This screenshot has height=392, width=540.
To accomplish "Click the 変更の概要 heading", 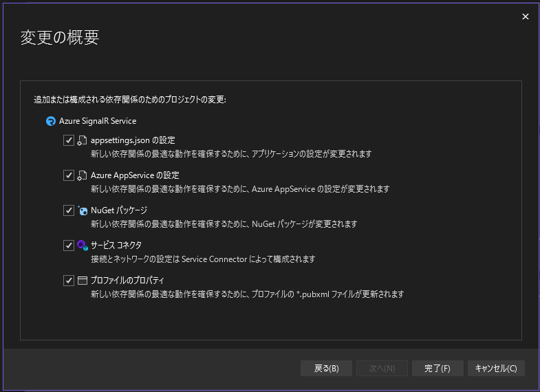I will [x=60, y=37].
